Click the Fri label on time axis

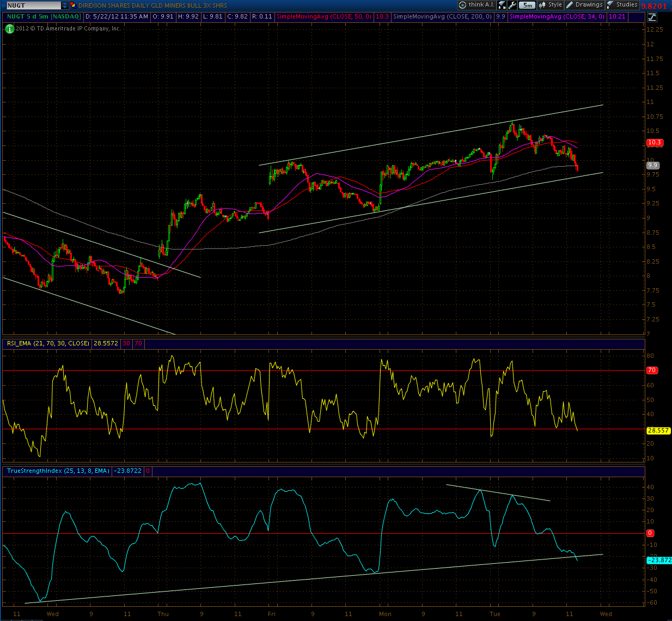tap(272, 614)
